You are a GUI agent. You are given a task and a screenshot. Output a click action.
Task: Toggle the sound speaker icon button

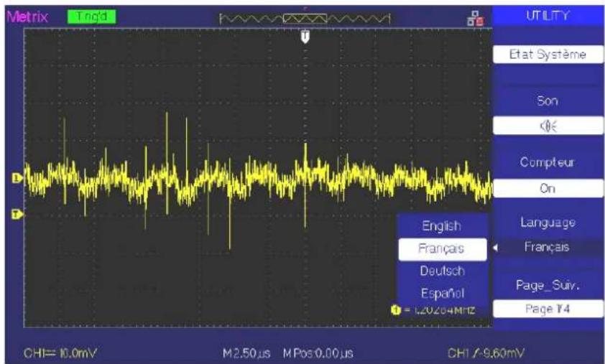tap(548, 126)
